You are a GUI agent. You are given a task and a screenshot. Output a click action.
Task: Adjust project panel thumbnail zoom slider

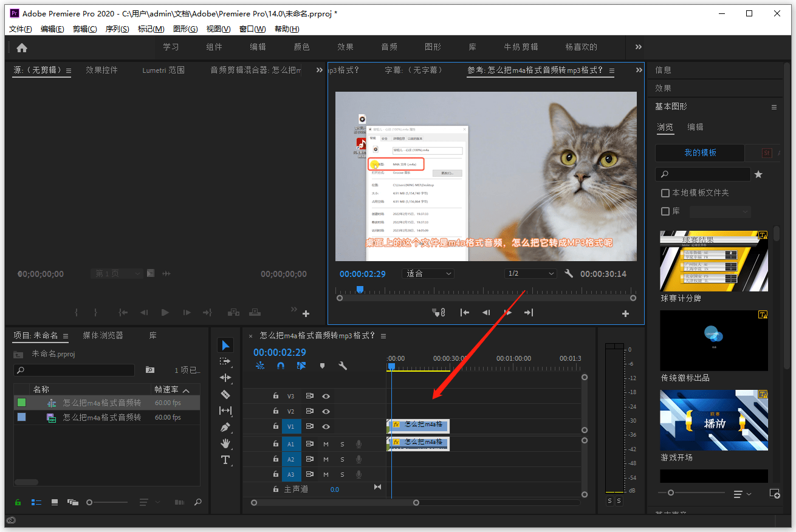click(107, 502)
